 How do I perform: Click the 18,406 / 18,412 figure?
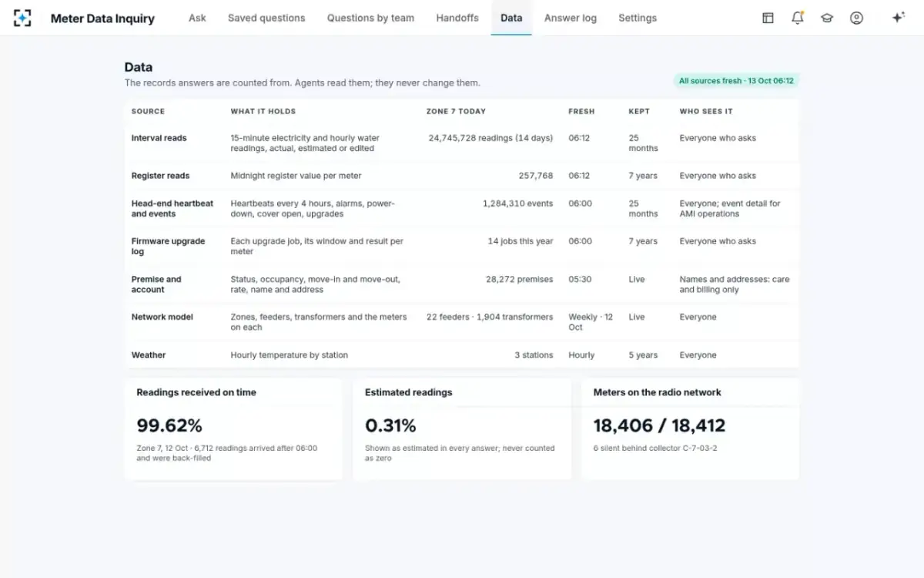(x=659, y=425)
